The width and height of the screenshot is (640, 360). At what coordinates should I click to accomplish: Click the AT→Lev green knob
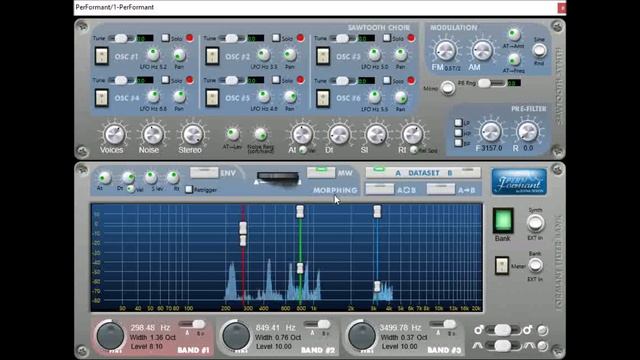(x=232, y=133)
